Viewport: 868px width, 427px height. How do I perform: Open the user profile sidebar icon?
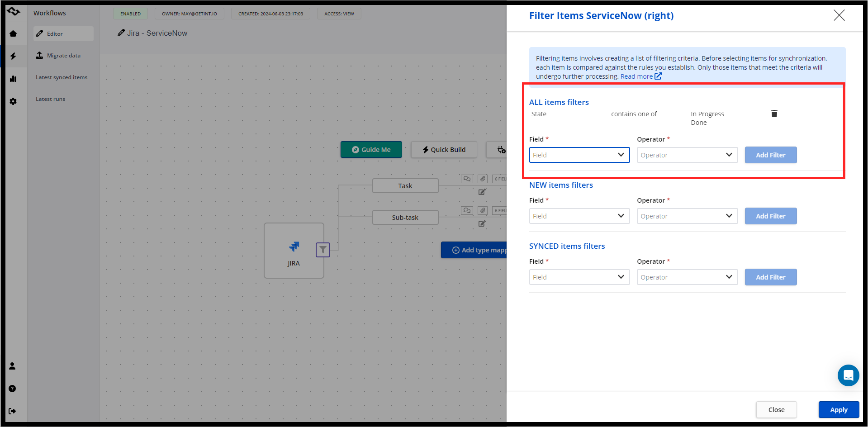pyautogui.click(x=12, y=366)
